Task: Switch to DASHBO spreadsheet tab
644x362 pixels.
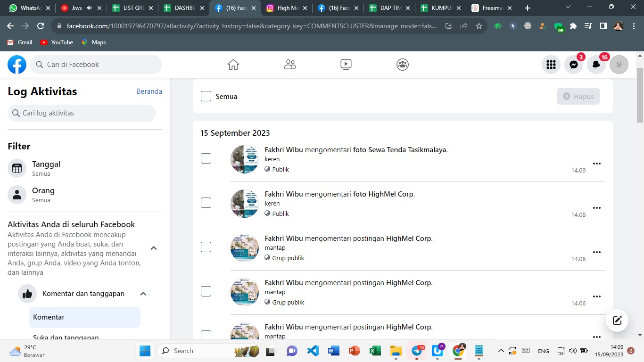Action: (183, 8)
